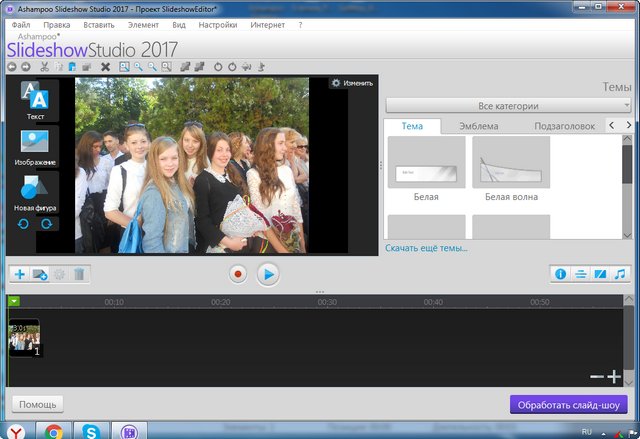Open the Вставить menu
The image size is (640, 439).
pyautogui.click(x=99, y=25)
